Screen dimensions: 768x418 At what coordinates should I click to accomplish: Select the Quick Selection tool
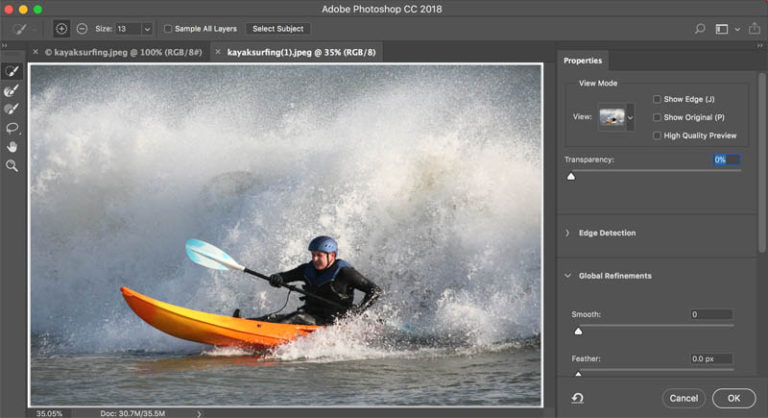[x=12, y=72]
